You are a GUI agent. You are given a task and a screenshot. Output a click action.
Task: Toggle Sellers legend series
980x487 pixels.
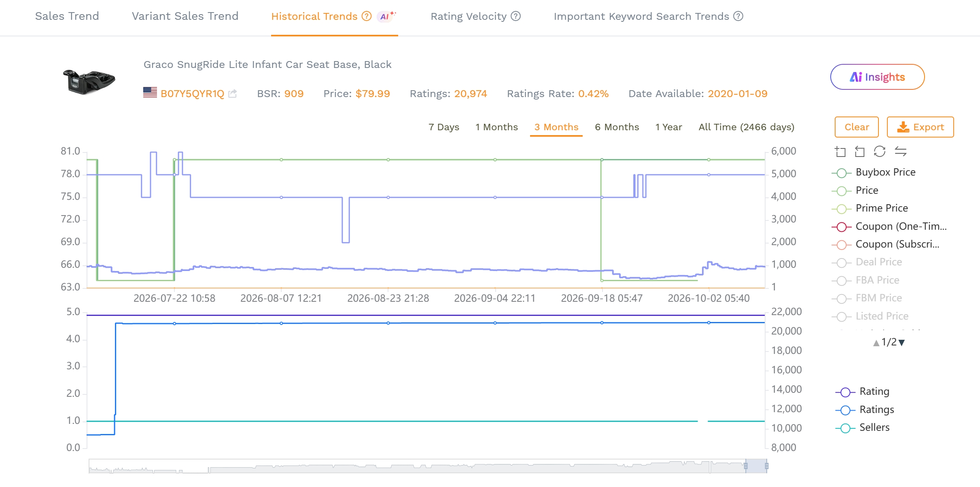click(x=863, y=428)
